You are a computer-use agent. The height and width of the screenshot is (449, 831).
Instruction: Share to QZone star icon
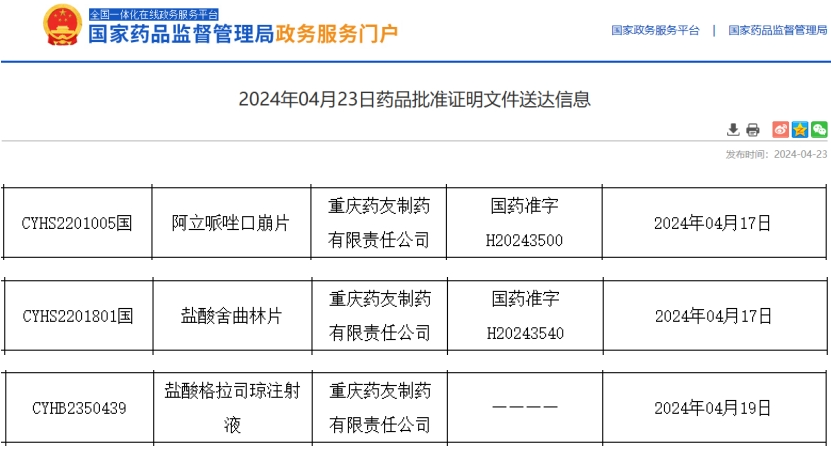coord(800,129)
